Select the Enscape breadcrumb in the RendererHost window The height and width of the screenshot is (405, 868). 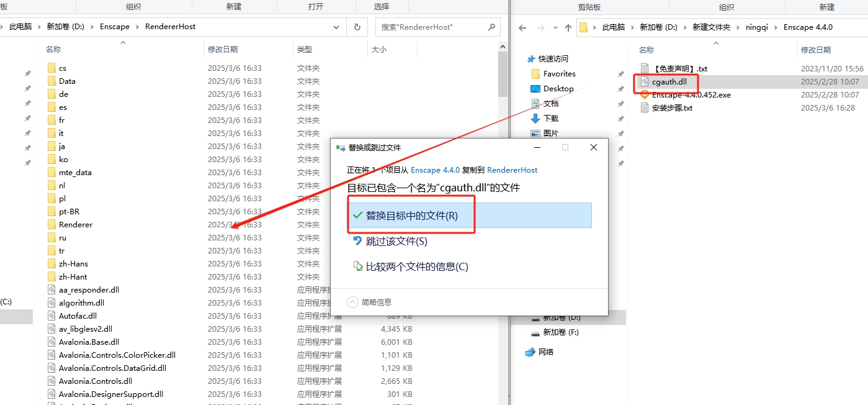115,27
